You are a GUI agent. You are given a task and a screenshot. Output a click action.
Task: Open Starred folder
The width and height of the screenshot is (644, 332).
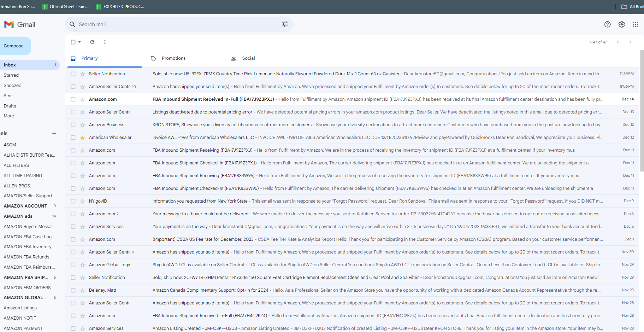11,75
